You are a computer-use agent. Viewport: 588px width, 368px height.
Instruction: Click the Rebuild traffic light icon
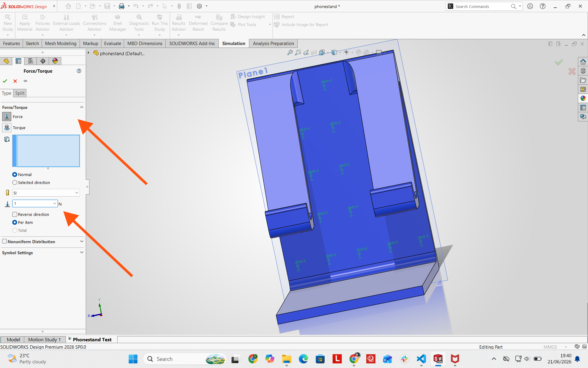(179, 6)
